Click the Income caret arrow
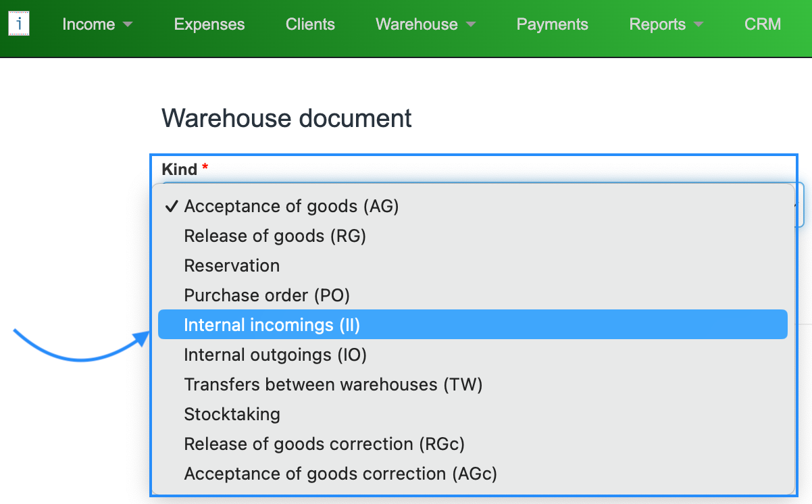812x504 pixels. (128, 25)
